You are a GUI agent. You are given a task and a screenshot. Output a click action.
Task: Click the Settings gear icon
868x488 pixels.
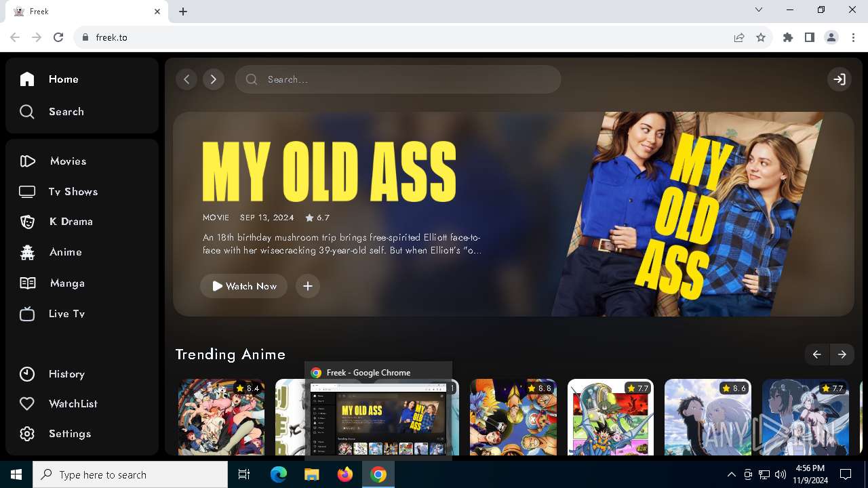(x=27, y=434)
